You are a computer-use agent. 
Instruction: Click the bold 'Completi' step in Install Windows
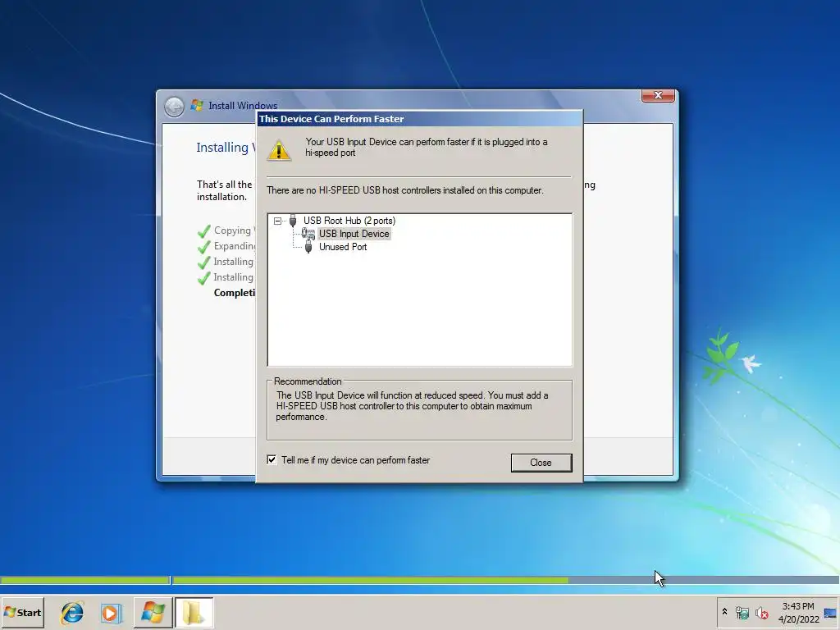pos(234,293)
